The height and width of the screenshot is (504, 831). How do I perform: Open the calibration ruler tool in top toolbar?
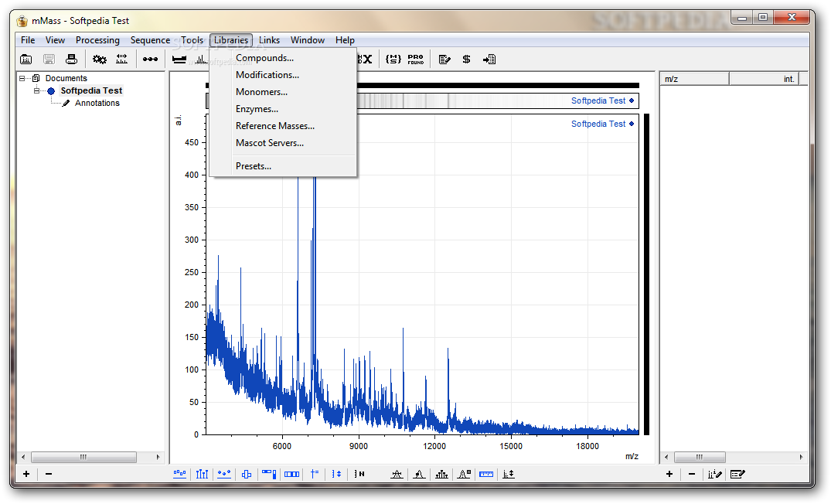coord(122,60)
